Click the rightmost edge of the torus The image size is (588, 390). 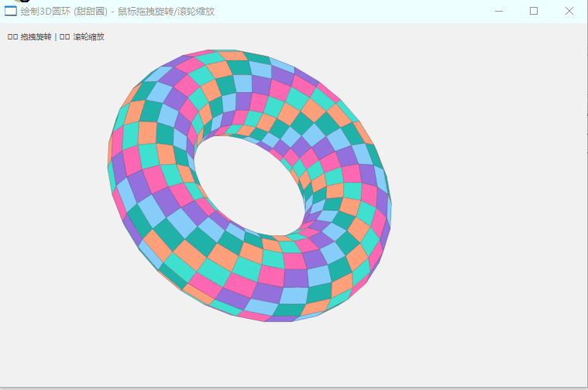(388, 205)
